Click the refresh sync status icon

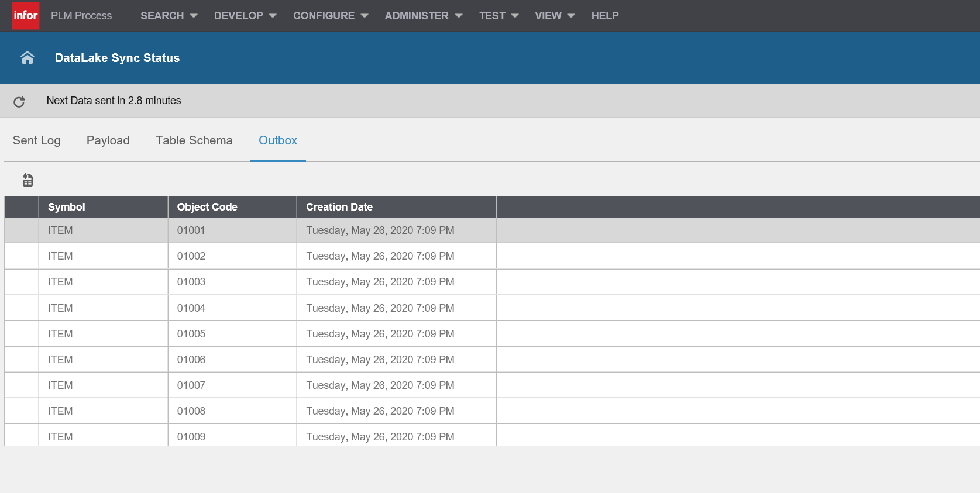(19, 102)
